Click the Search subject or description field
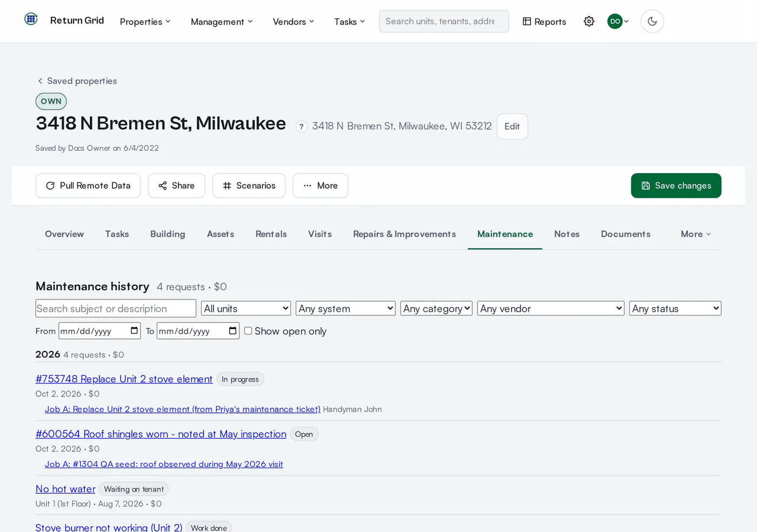This screenshot has width=757, height=532. coord(116,308)
